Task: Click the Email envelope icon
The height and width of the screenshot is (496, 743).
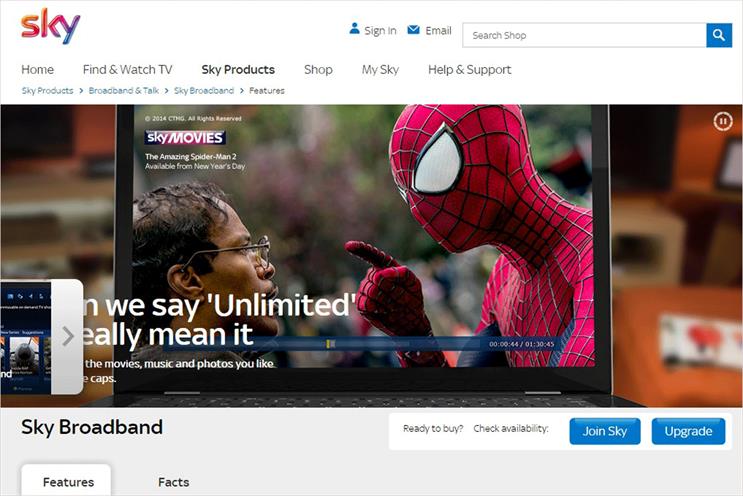Action: point(413,30)
